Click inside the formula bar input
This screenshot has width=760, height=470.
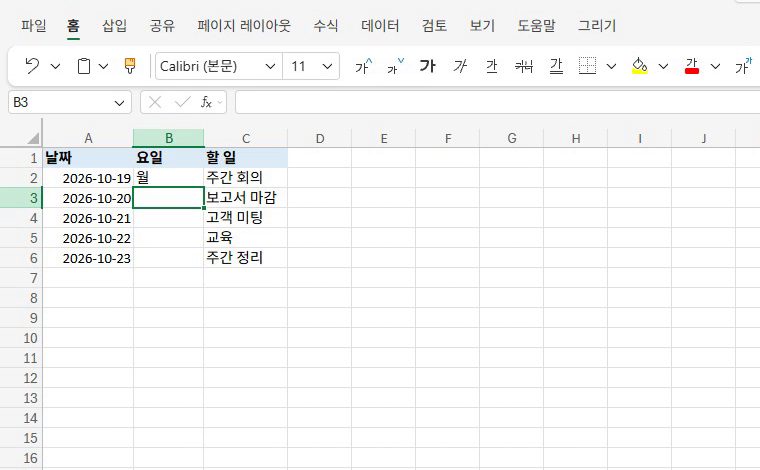[497, 102]
